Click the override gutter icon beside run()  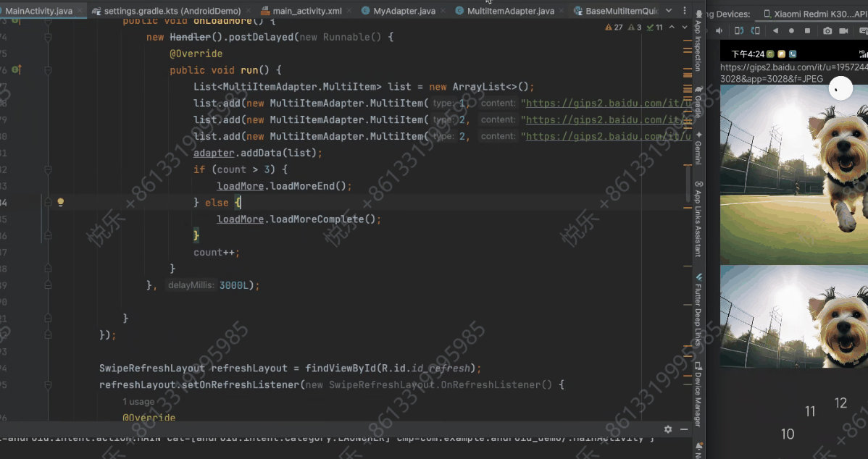click(16, 70)
